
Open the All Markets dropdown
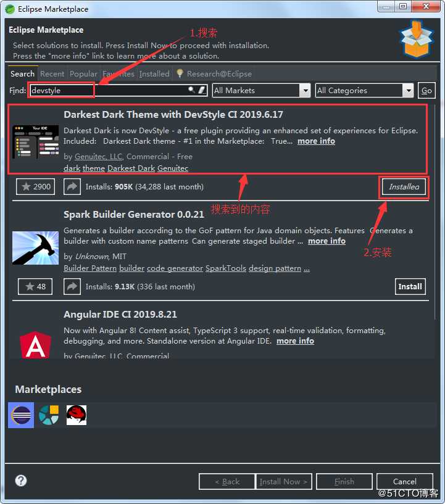pos(262,90)
